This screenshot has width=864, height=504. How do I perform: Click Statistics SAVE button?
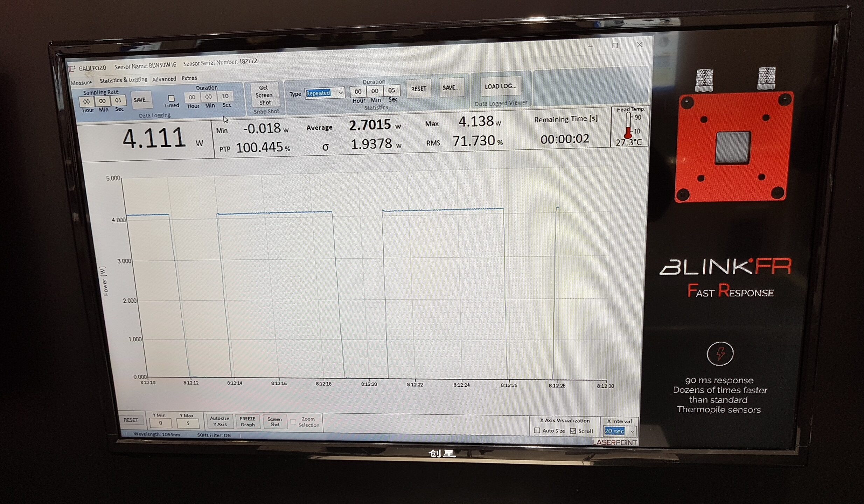point(451,87)
